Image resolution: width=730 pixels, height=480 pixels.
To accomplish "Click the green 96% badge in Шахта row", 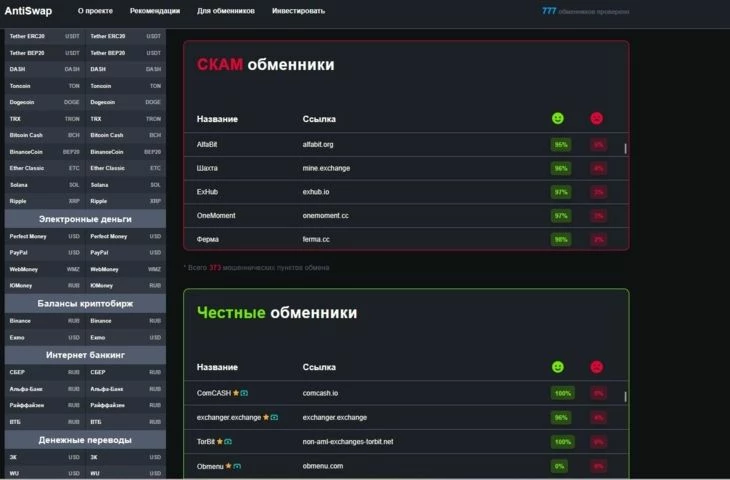I will 561,168.
